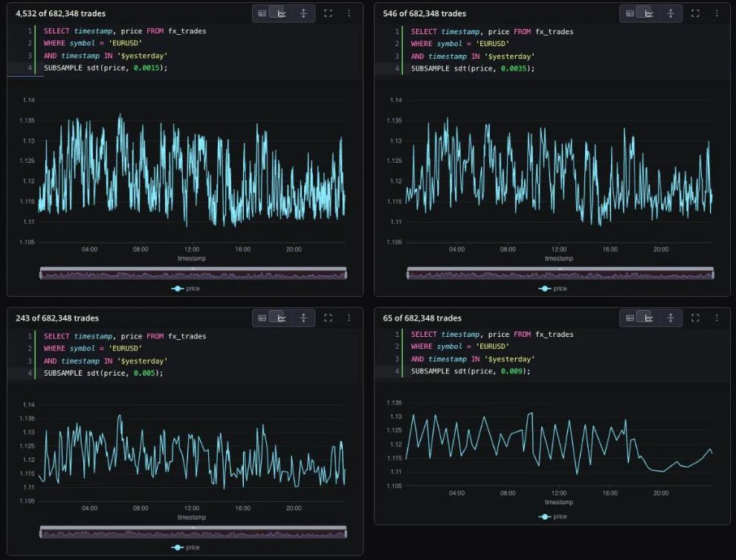
Task: Click vertical split icon in 546 trades panel
Action: (671, 13)
